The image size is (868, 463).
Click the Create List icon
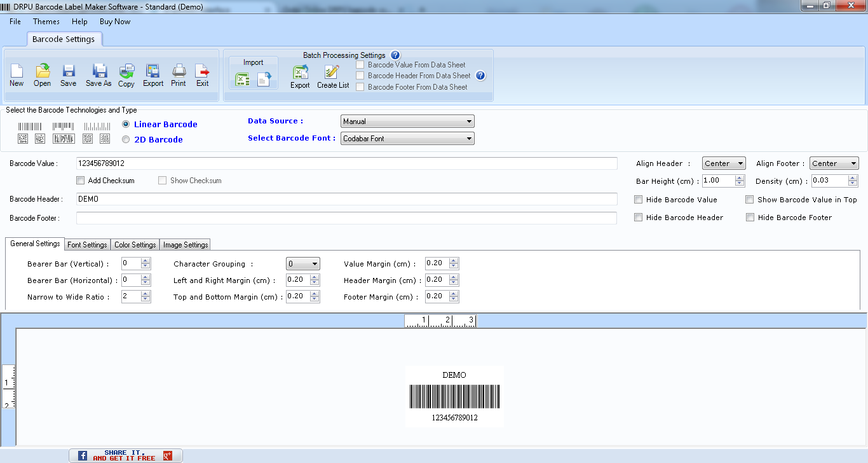[333, 77]
